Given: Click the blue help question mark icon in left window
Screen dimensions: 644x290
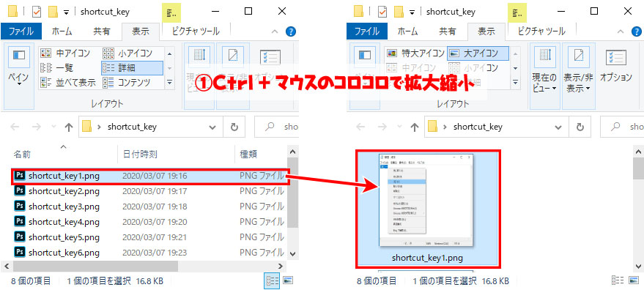Looking at the screenshot, I should click(x=291, y=31).
